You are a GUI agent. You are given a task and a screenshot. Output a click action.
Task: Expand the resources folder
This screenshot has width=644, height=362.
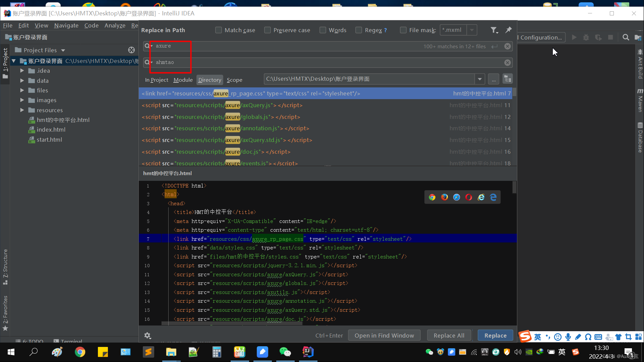point(22,110)
